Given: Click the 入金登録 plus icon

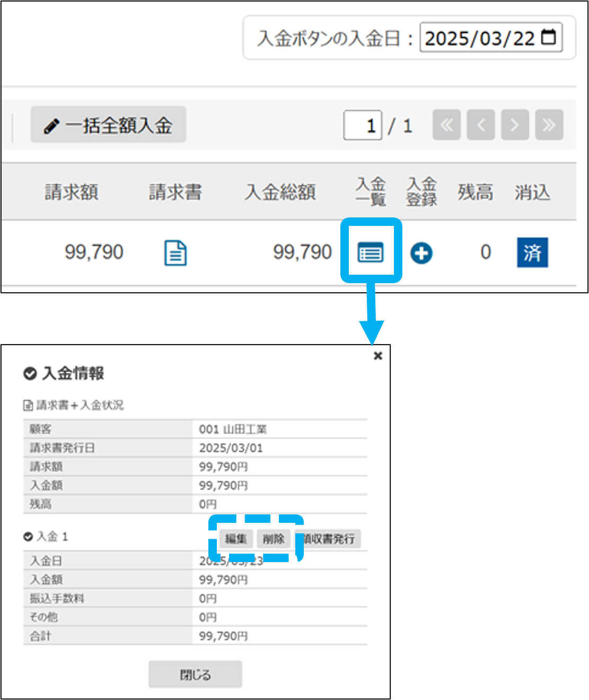Looking at the screenshot, I should [421, 253].
